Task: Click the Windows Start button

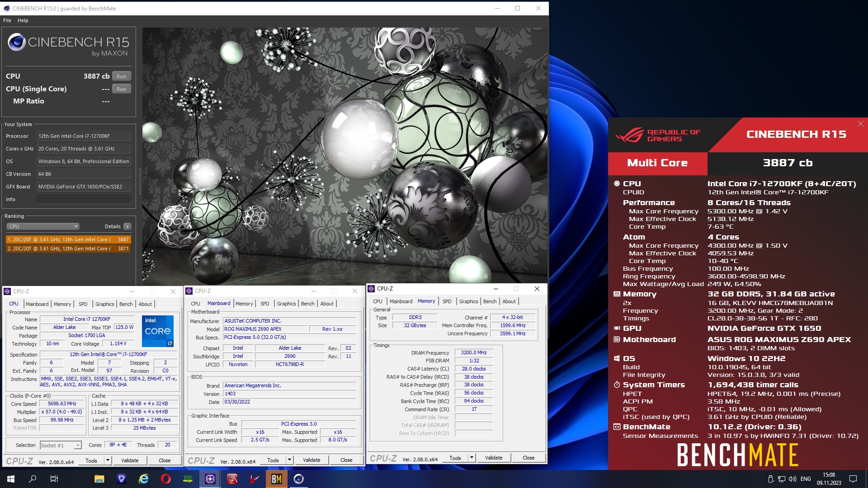Action: pos(11,479)
